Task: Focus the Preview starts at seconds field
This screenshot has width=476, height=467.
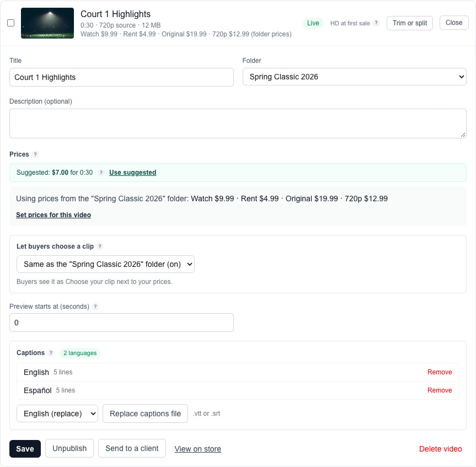Action: [121, 323]
